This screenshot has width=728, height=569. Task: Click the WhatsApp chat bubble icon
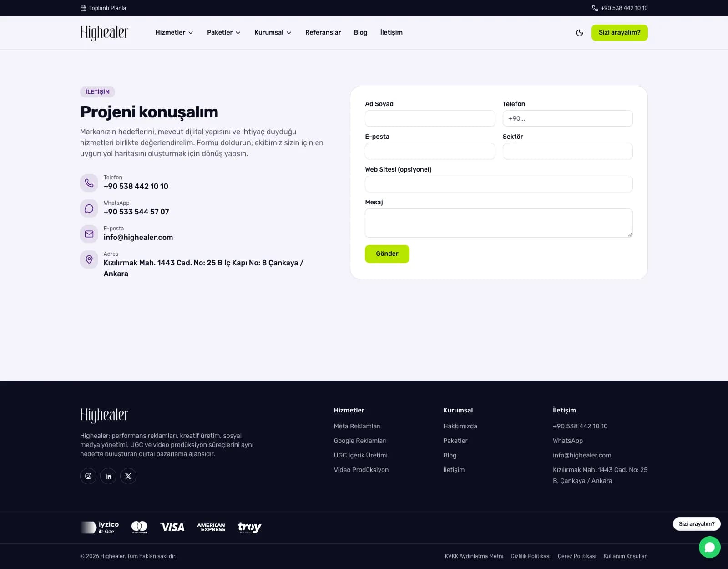(x=89, y=208)
